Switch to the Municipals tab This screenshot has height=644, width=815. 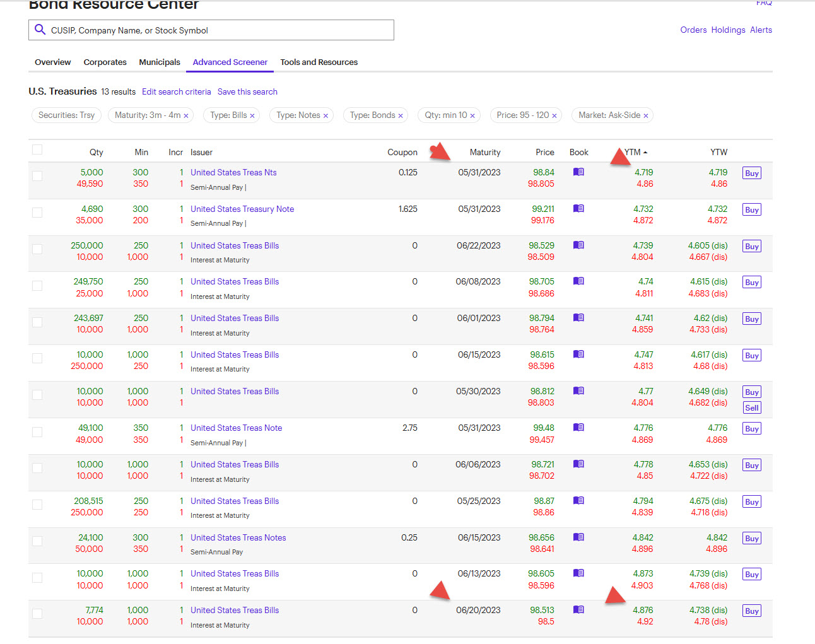pos(160,62)
